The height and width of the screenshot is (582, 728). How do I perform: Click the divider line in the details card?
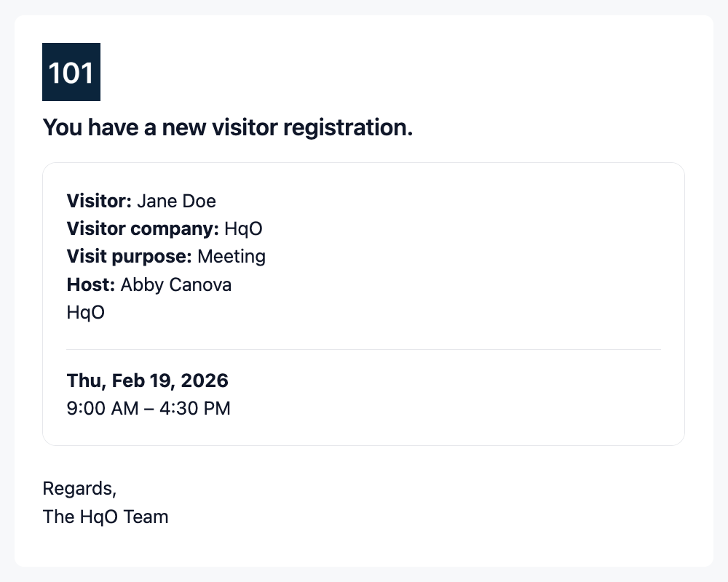click(363, 349)
